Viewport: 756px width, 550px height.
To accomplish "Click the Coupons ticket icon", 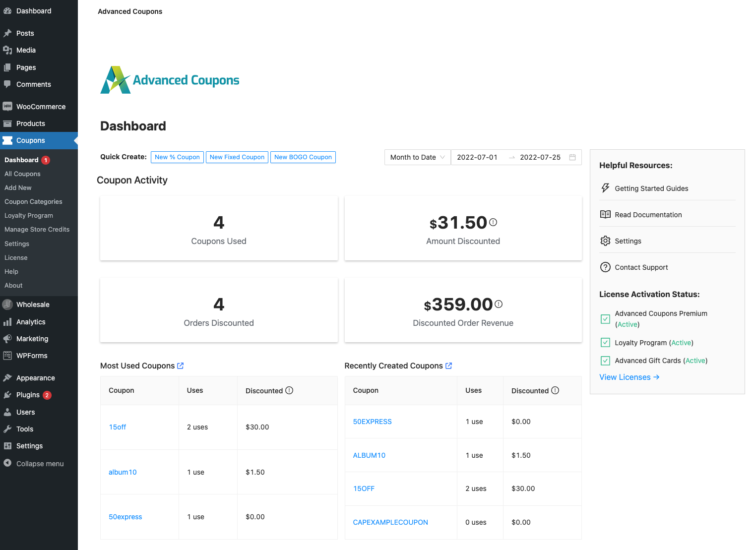I will click(x=7, y=140).
